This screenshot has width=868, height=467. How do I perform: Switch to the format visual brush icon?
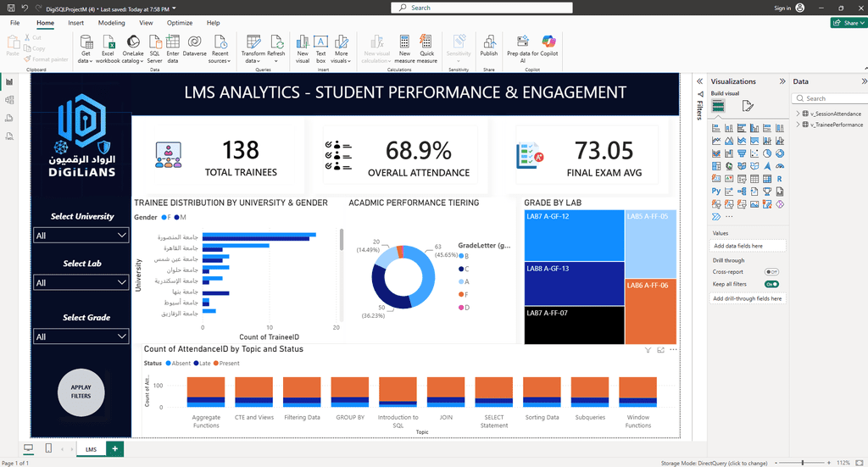pyautogui.click(x=748, y=106)
